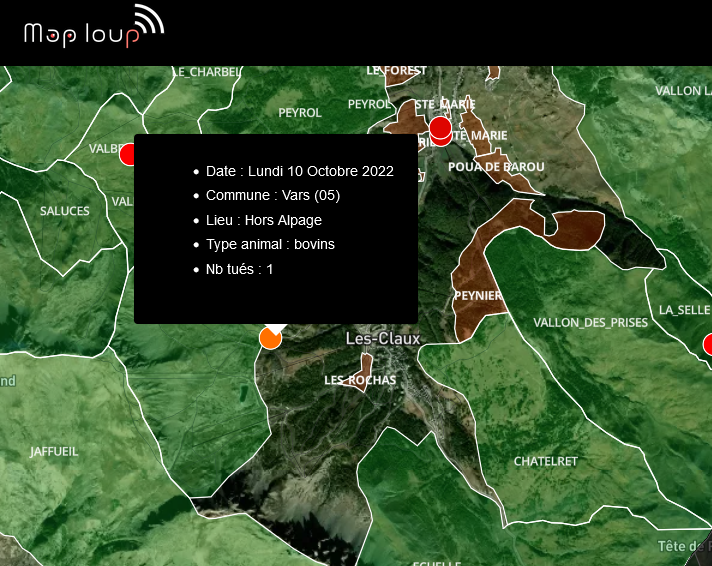Click the Vallon_des_Prises area label
Screen dimensions: 712x566
click(x=585, y=322)
